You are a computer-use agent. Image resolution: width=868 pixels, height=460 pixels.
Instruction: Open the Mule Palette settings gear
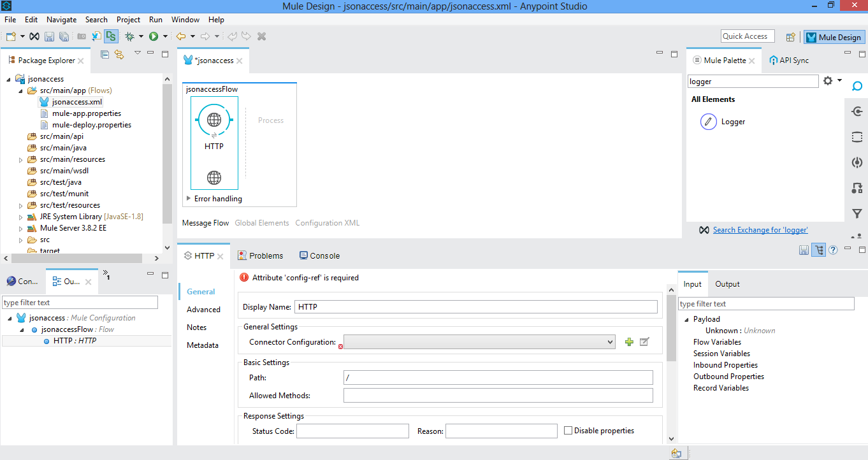(x=828, y=81)
